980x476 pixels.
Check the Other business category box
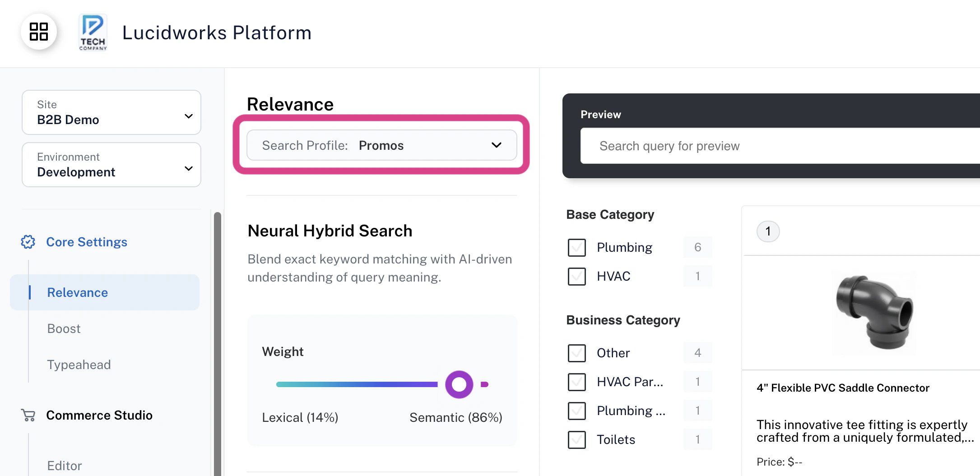[577, 353]
